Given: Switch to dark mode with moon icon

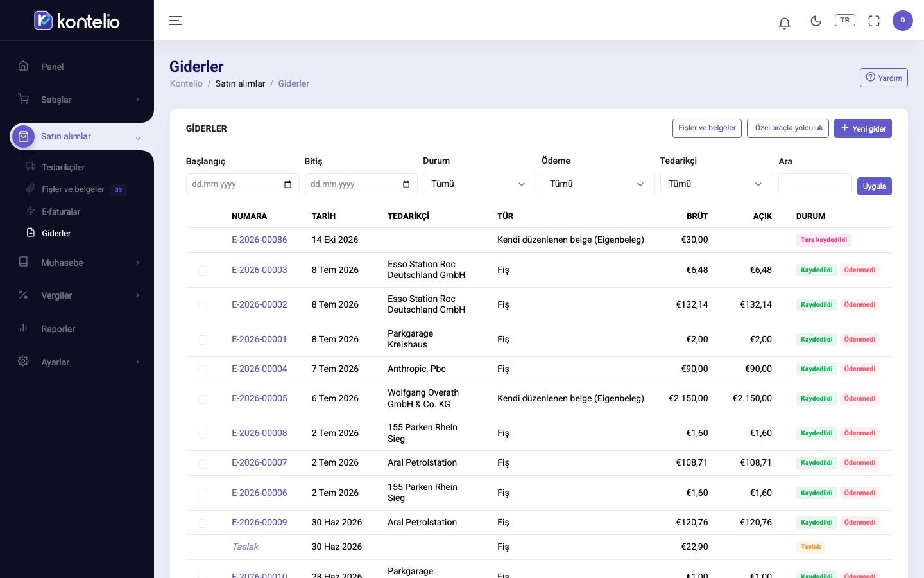Looking at the screenshot, I should pos(816,21).
